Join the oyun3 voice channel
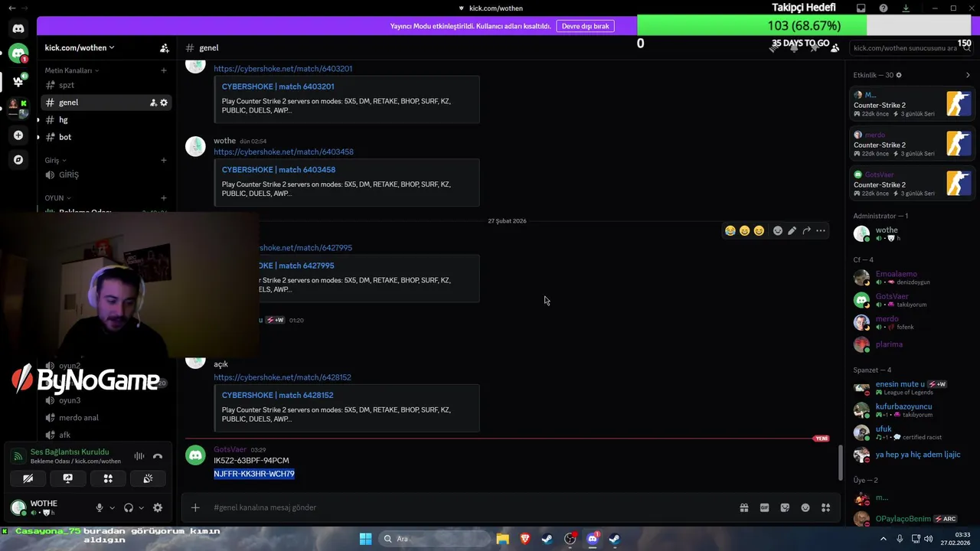This screenshot has width=980, height=551. [106, 400]
